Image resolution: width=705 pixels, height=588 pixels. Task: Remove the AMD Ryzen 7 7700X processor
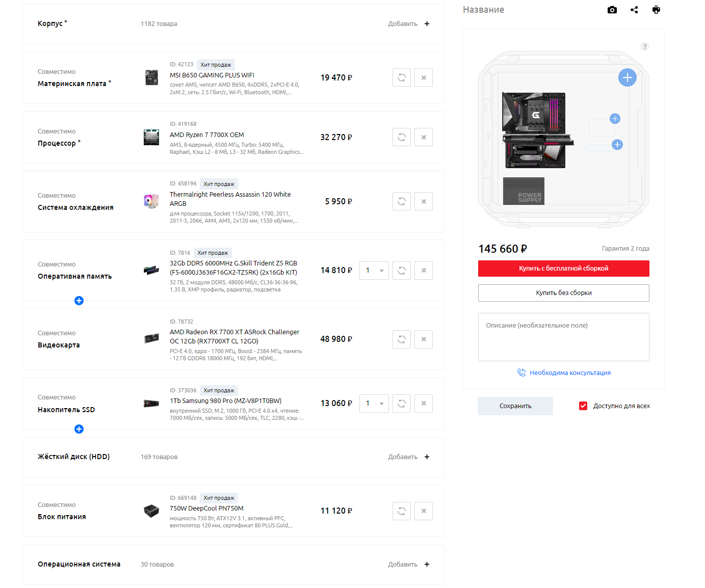[424, 137]
